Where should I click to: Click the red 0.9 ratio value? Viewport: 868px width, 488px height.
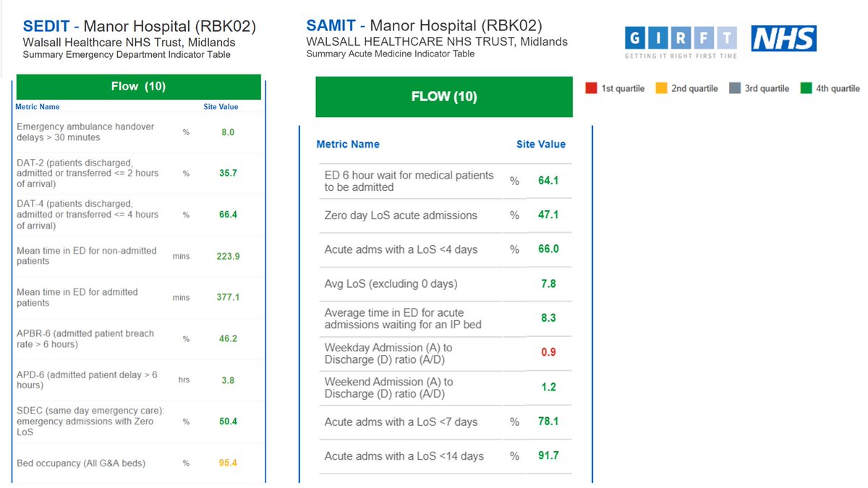[x=548, y=353]
